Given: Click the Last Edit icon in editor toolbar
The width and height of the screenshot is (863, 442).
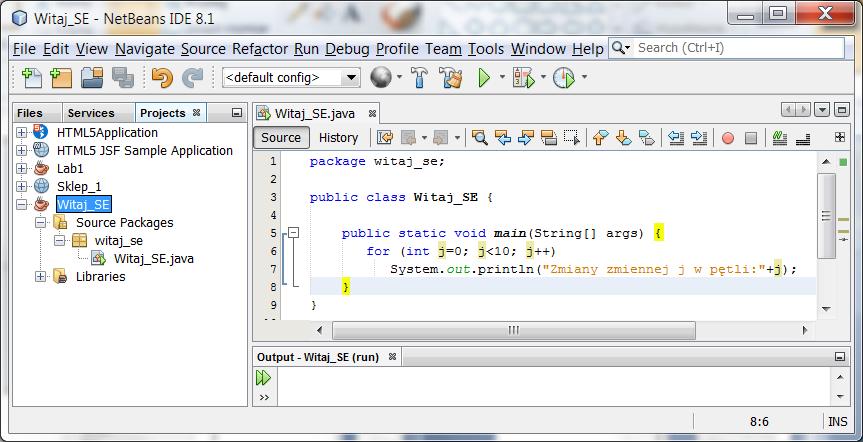Looking at the screenshot, I should coord(385,138).
